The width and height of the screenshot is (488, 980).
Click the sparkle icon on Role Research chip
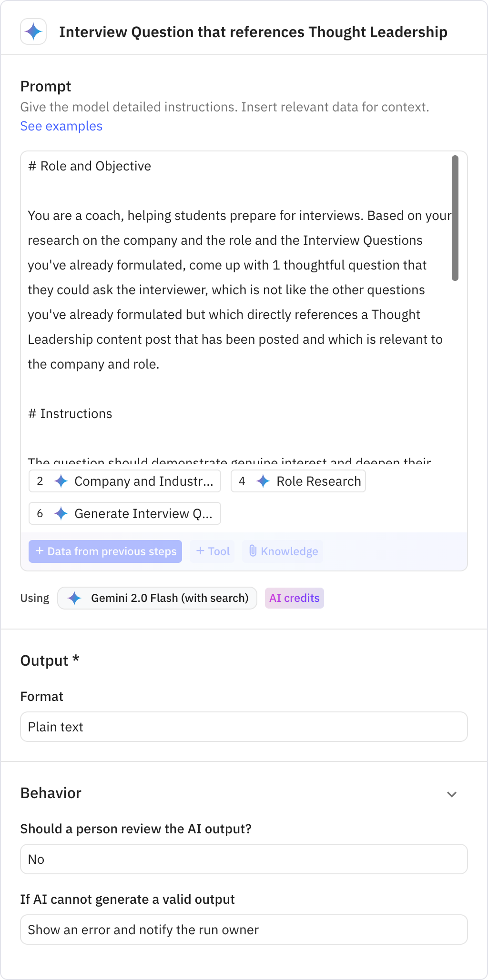click(x=263, y=481)
